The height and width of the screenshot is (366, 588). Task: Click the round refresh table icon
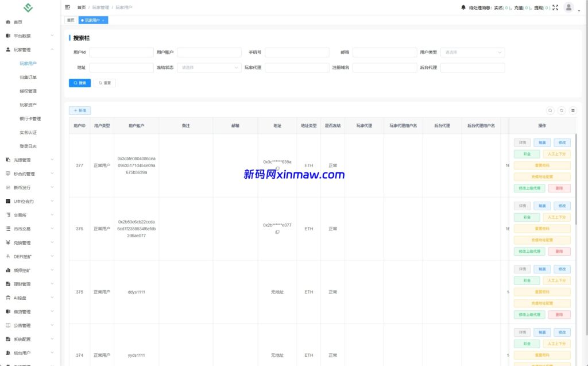562,110
